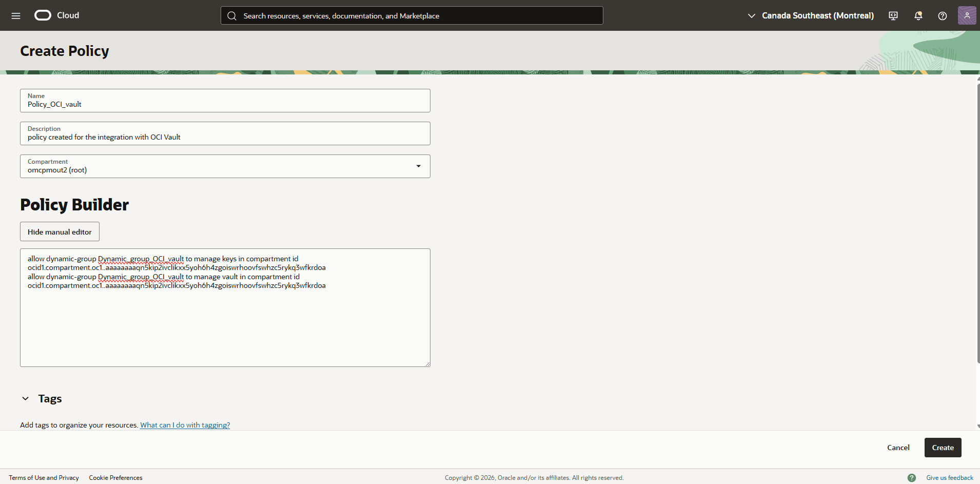Open the help question mark icon

click(943, 16)
